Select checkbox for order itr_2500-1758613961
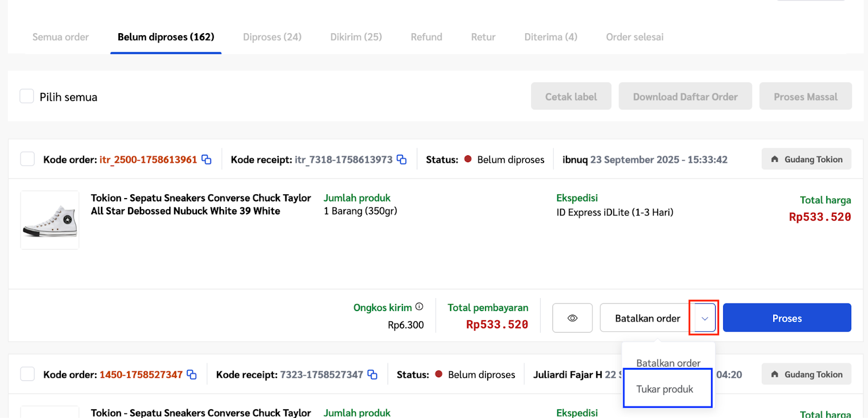Viewport: 868px width, 418px height. (27, 159)
